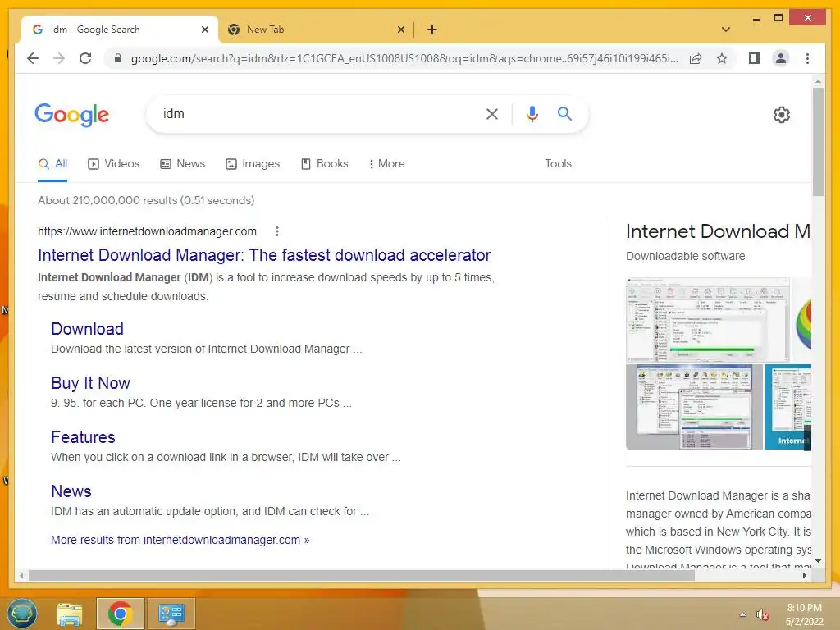840x630 pixels.
Task: Open the search Tools options
Action: [x=558, y=164]
